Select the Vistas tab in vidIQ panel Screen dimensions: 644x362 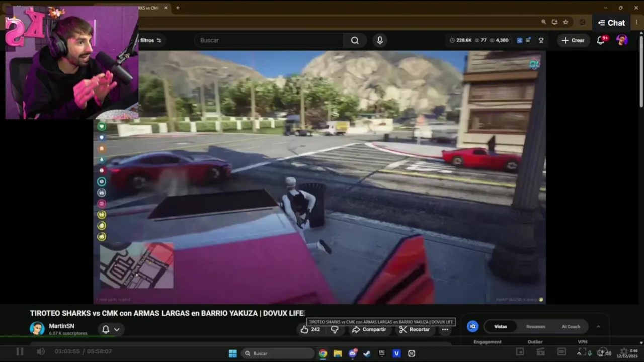click(501, 326)
